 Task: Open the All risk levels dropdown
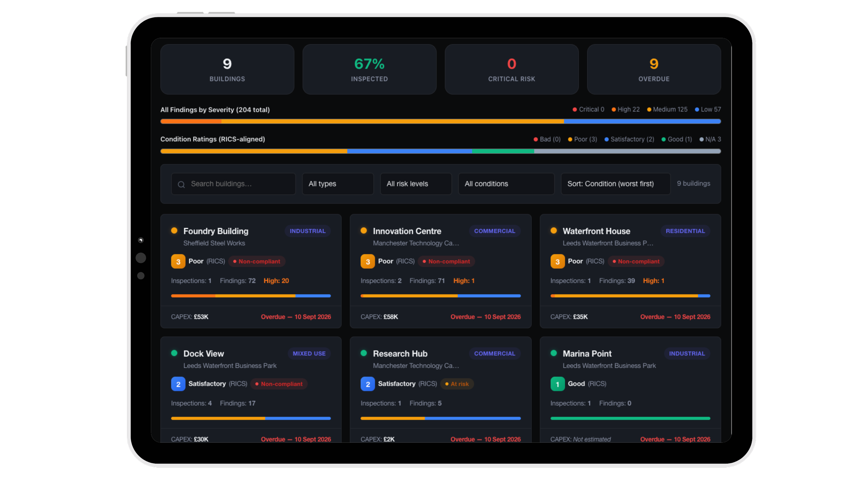pos(416,184)
